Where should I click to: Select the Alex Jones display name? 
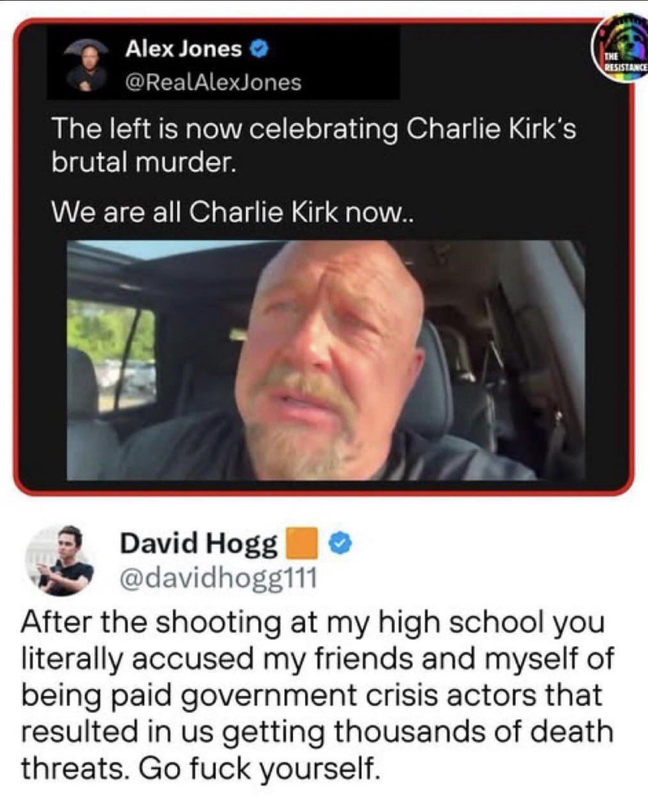click(x=184, y=48)
